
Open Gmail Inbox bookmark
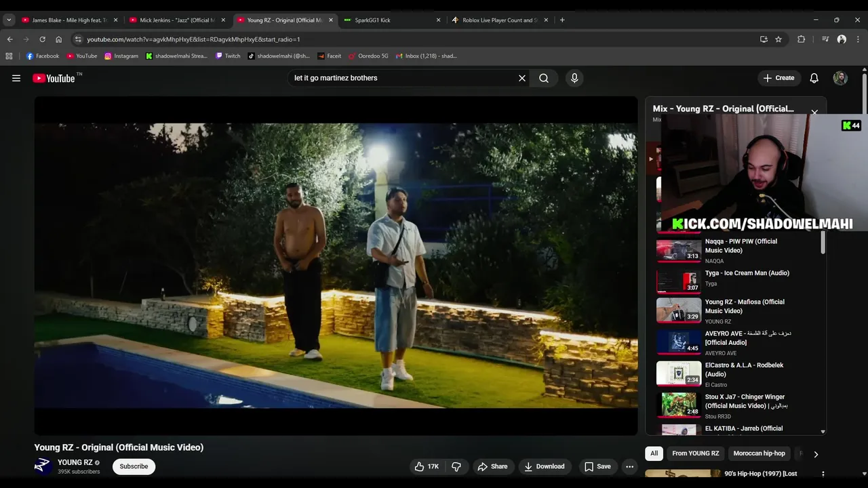pos(427,56)
